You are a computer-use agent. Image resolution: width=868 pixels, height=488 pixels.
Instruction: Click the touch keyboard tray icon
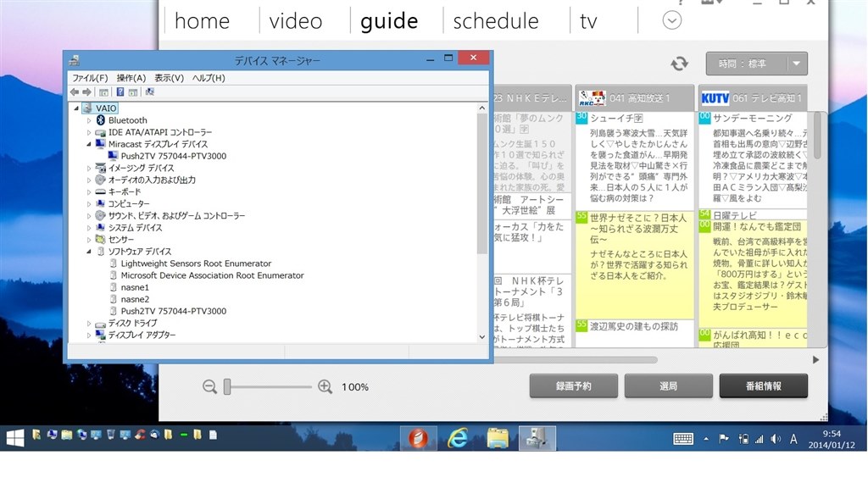683,439
